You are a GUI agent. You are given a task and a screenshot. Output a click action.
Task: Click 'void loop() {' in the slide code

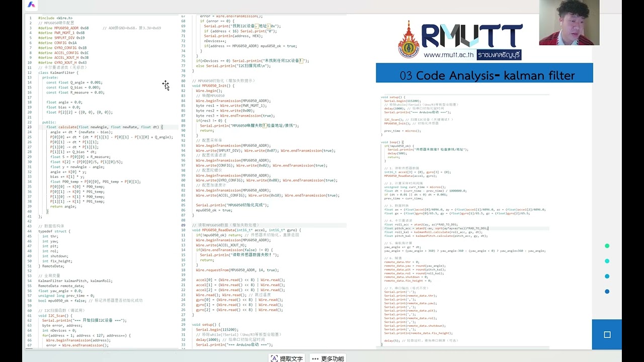(x=391, y=142)
